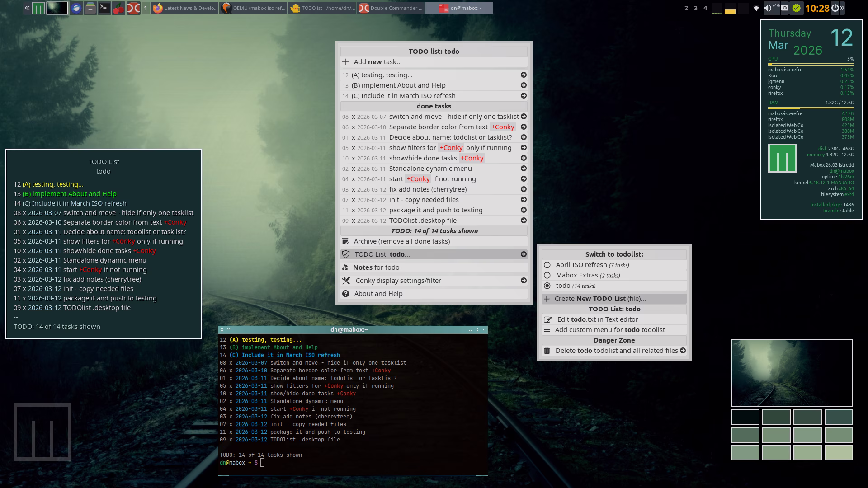The image size is (868, 488).
Task: Click the Archive done tasks icon
Action: click(346, 241)
